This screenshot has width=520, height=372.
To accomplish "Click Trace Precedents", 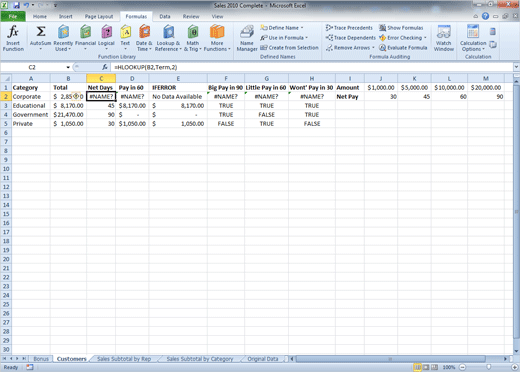I will (349, 28).
